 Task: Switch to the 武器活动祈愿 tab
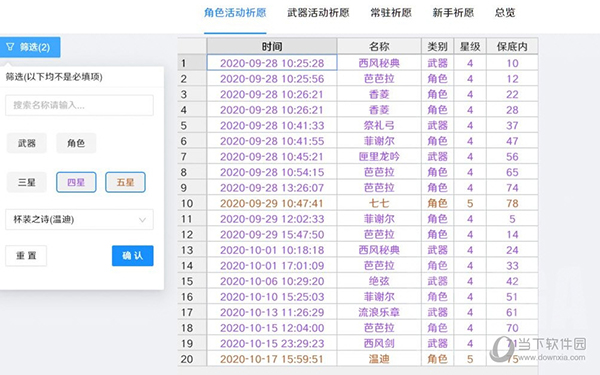click(318, 13)
